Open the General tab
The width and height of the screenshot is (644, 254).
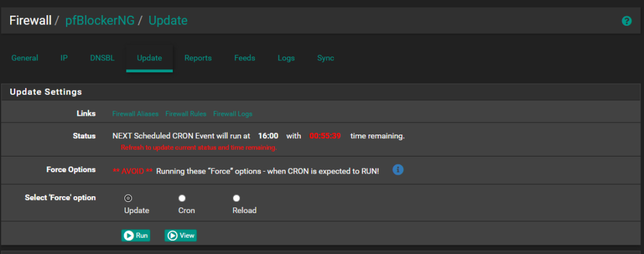[x=25, y=58]
